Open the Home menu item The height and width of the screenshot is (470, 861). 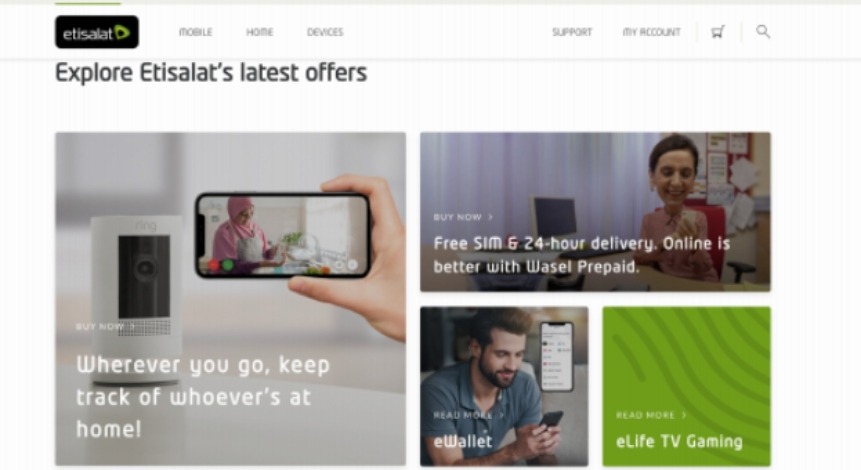click(x=259, y=32)
